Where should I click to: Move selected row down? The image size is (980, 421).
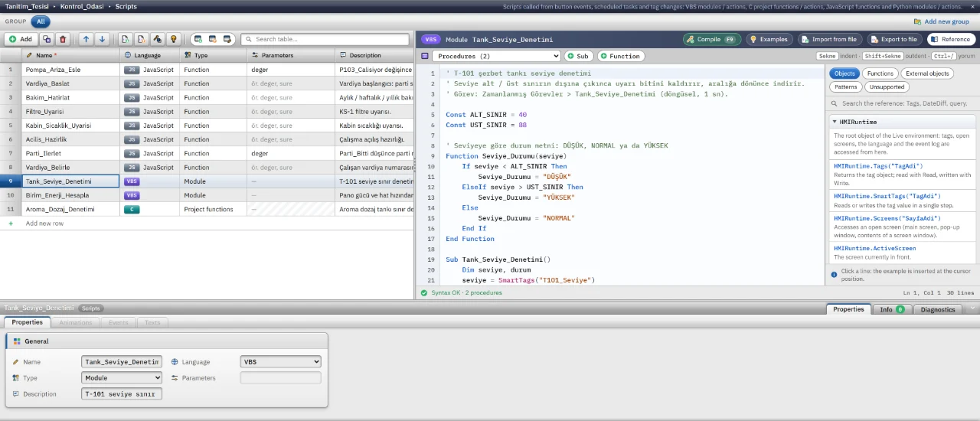click(102, 39)
